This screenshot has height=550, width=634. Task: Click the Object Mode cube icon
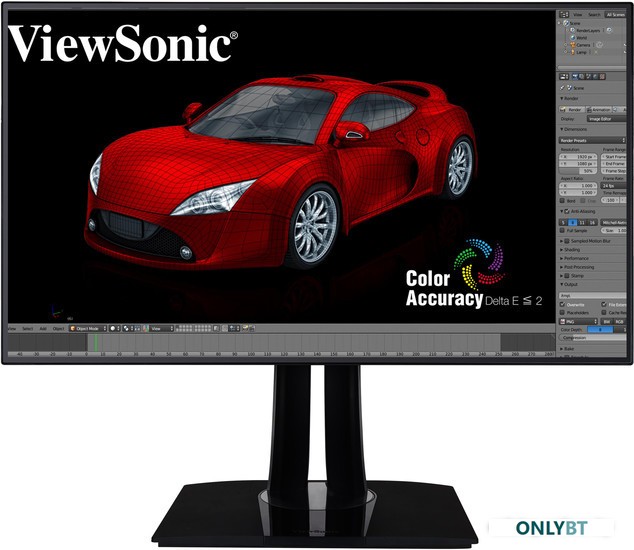(73, 328)
